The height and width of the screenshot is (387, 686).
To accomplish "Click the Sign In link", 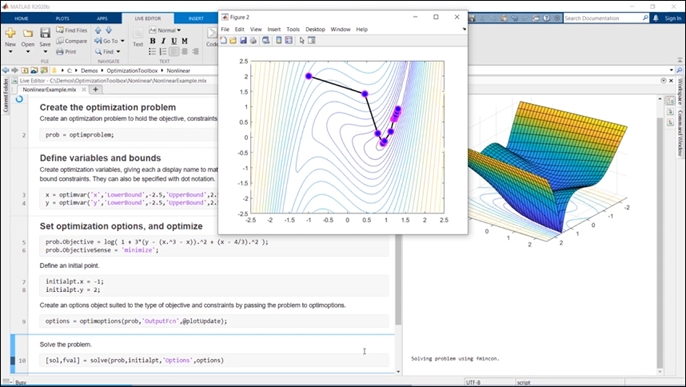I will tap(673, 18).
